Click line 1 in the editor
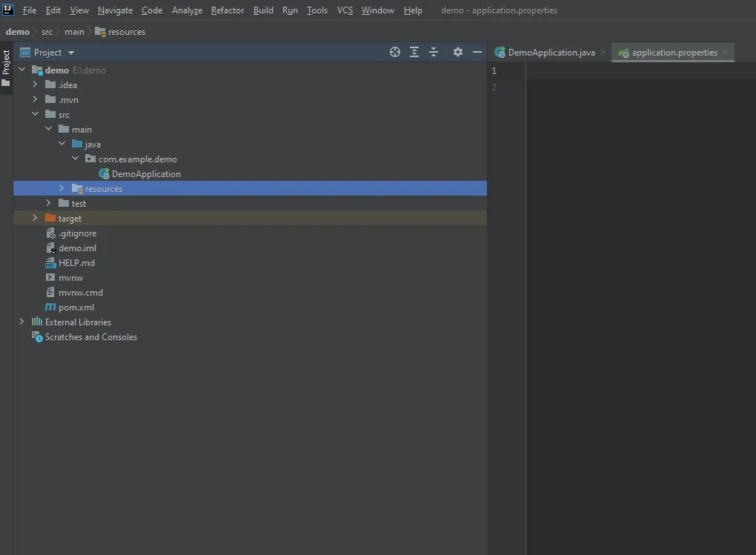Image resolution: width=756 pixels, height=555 pixels. (x=641, y=70)
